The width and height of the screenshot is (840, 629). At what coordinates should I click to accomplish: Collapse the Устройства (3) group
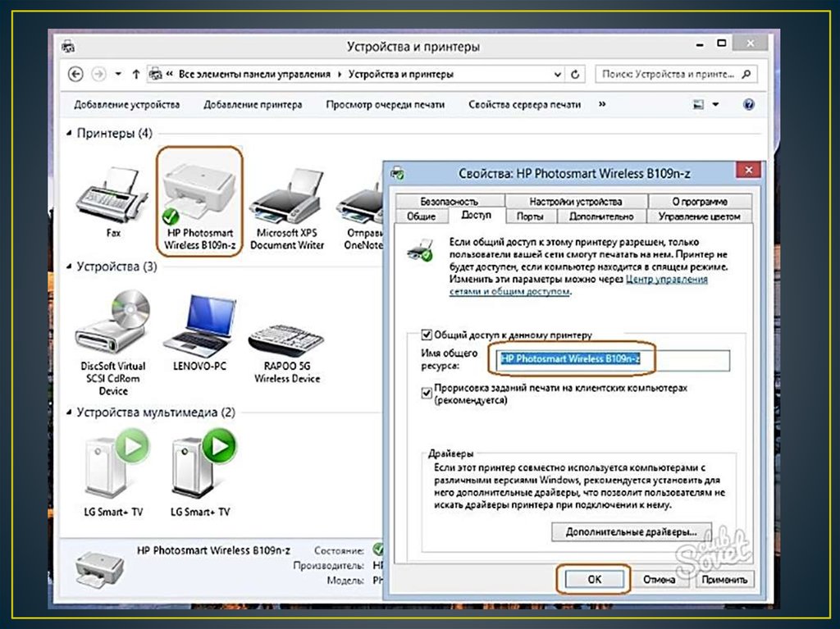tap(70, 267)
